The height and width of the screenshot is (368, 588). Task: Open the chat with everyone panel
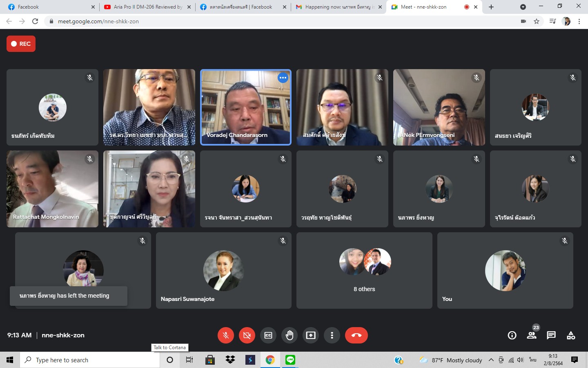click(551, 335)
